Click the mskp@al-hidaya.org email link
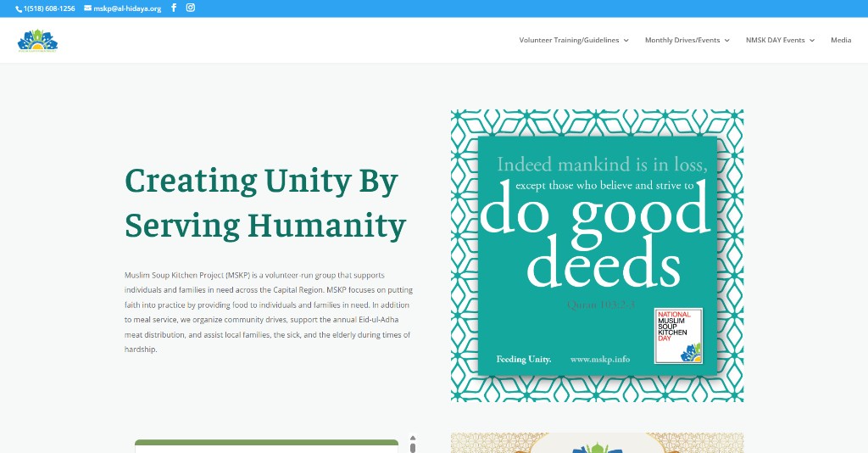Viewport: 868px width, 453px height. (127, 8)
